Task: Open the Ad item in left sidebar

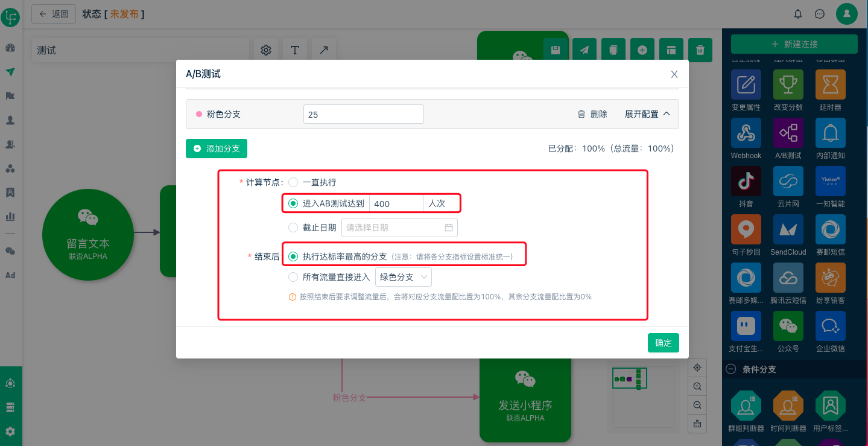Action: click(10, 275)
